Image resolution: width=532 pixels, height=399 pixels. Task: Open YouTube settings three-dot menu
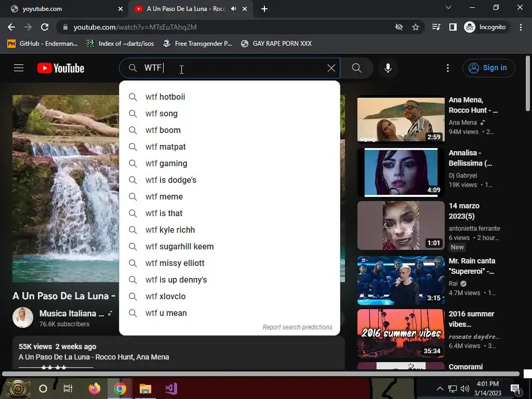[x=447, y=68]
